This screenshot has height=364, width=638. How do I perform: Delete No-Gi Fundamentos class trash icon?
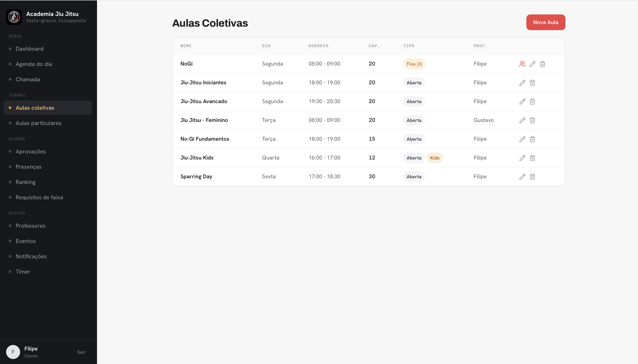532,139
